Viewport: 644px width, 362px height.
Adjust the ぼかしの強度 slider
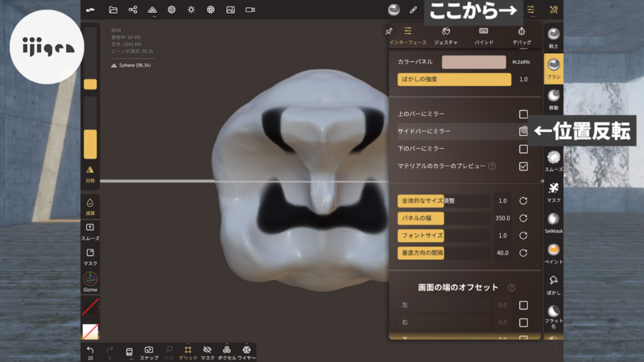click(x=454, y=79)
